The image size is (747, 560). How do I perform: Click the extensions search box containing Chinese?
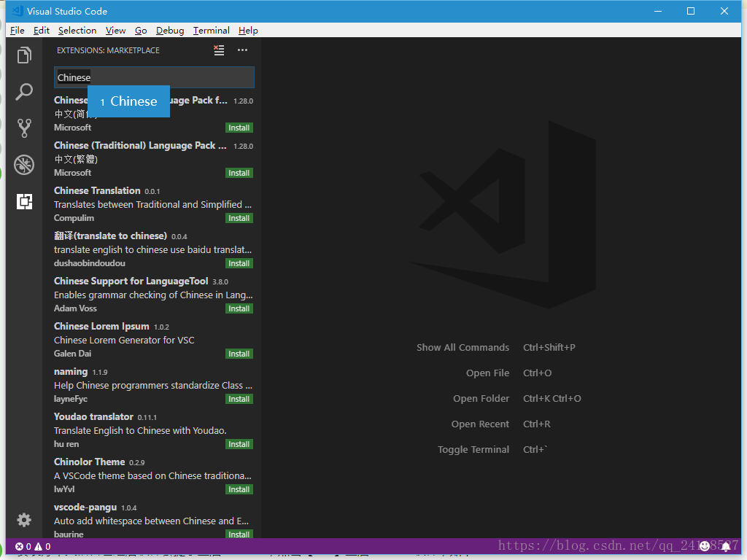(x=154, y=77)
